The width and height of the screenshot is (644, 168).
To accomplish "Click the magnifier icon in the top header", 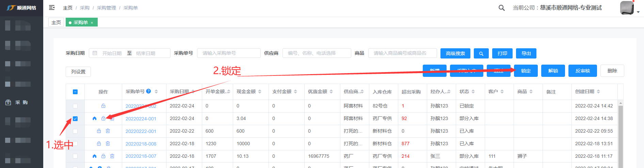I will click(501, 8).
